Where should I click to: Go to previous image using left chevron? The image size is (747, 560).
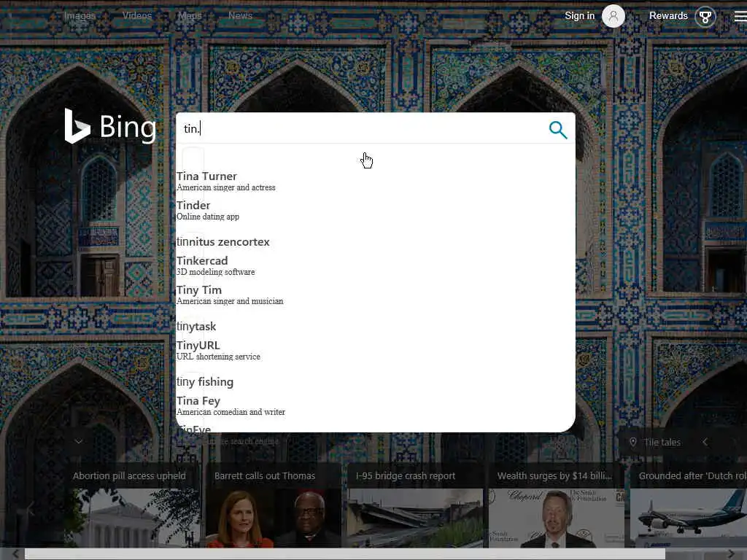click(x=705, y=442)
